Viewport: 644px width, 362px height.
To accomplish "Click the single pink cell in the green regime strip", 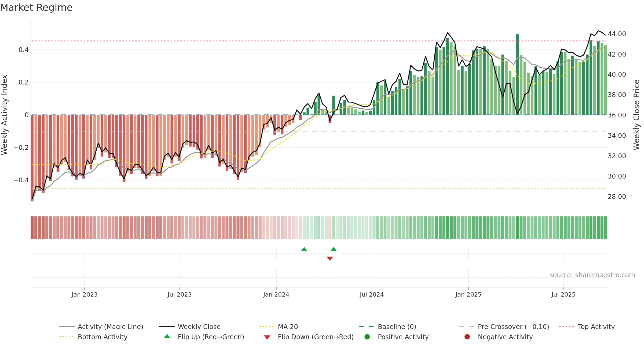I will 330,228.
